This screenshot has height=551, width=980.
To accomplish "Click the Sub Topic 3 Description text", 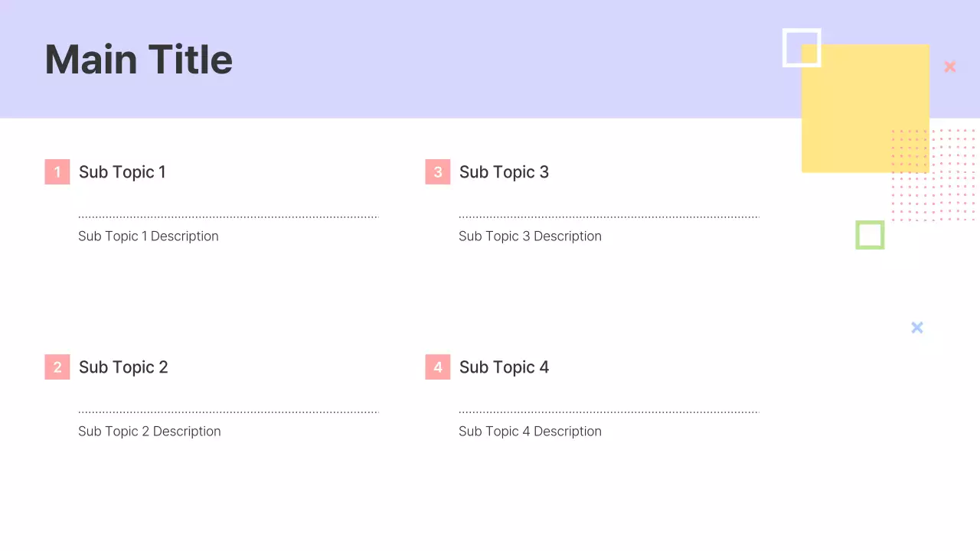I will click(x=530, y=236).
